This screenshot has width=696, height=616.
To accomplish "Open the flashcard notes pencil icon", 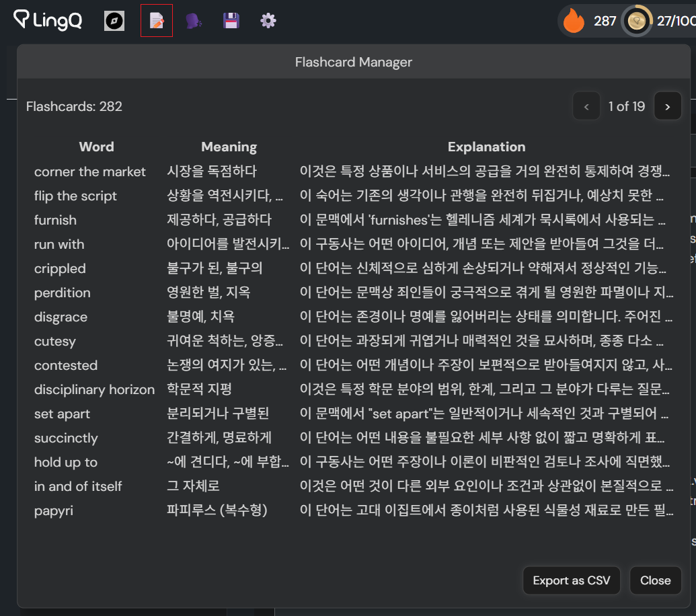I will [157, 21].
